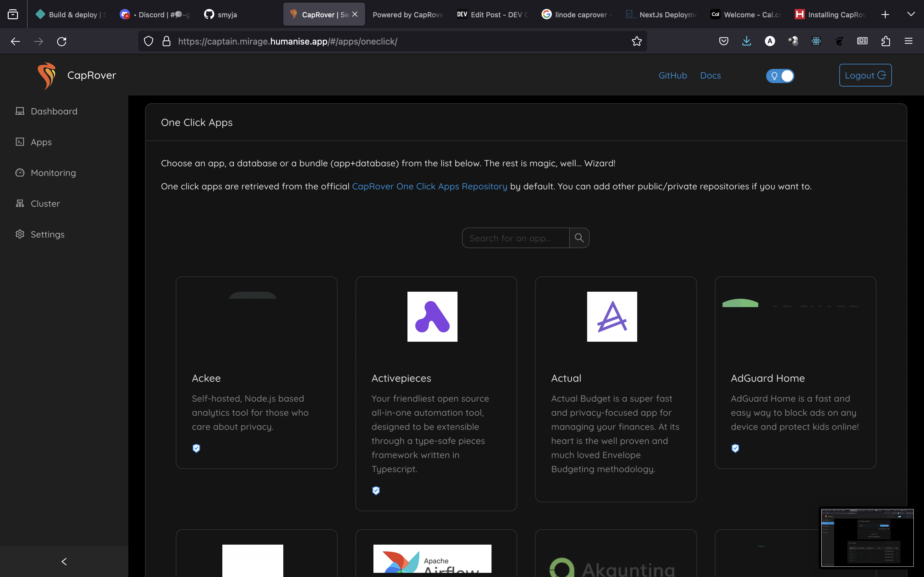Click the Apps terminal icon in sidebar
The image size is (924, 577).
[20, 142]
